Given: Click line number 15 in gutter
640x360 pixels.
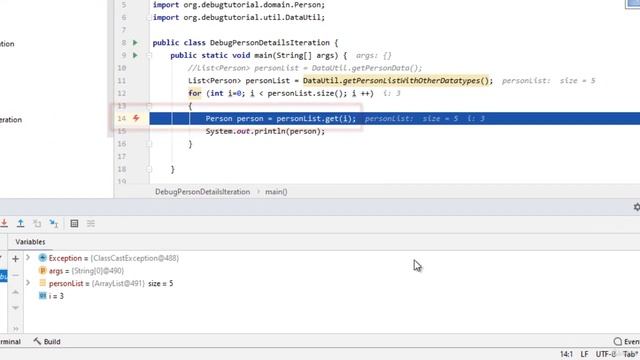Looking at the screenshot, I should click(x=122, y=131).
